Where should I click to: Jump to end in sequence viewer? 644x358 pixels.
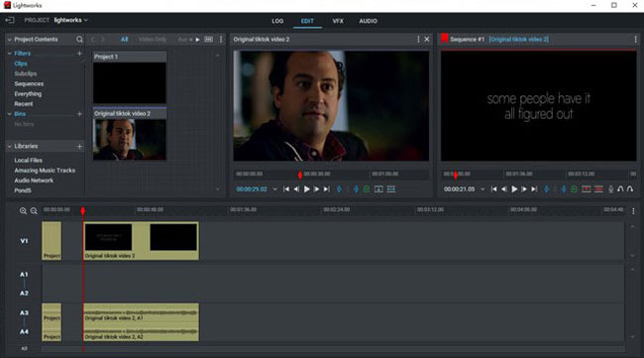(534, 189)
